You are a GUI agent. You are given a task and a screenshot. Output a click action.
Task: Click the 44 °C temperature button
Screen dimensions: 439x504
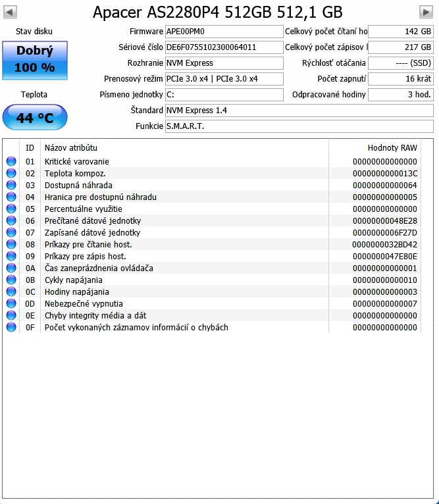(x=35, y=117)
